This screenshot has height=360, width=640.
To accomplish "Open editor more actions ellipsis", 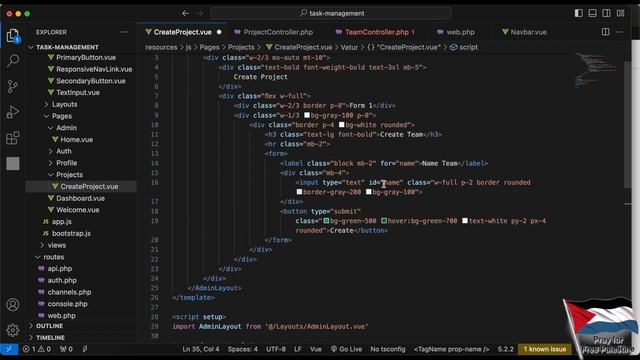I will click(620, 32).
